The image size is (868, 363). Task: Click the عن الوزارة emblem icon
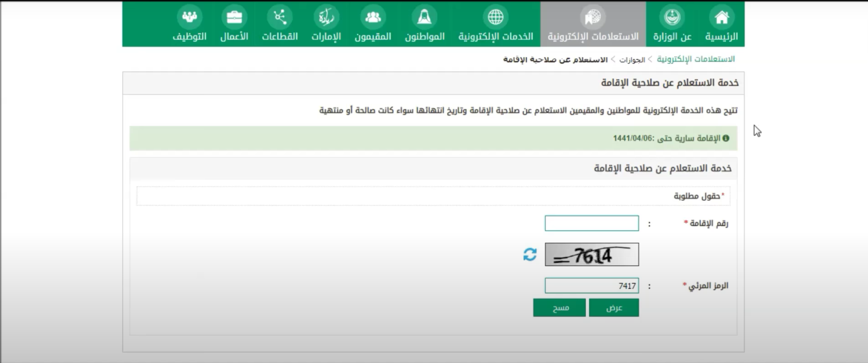(x=672, y=17)
